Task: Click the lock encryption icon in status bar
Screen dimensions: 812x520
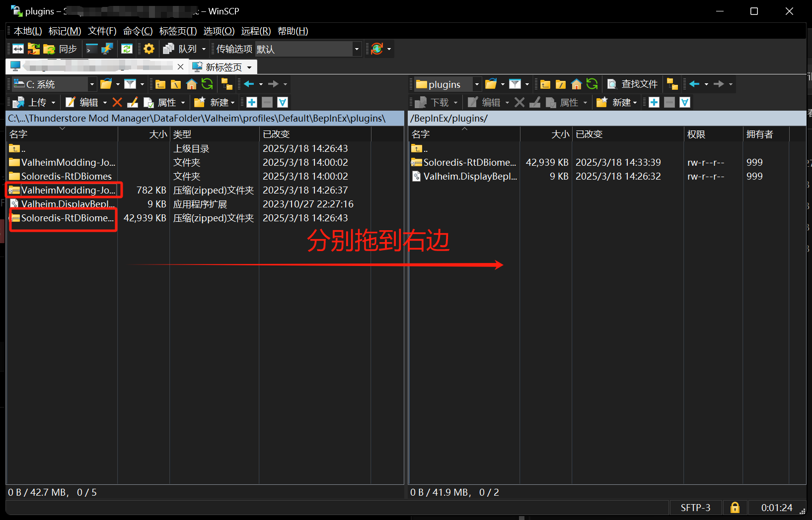Action: (735, 508)
